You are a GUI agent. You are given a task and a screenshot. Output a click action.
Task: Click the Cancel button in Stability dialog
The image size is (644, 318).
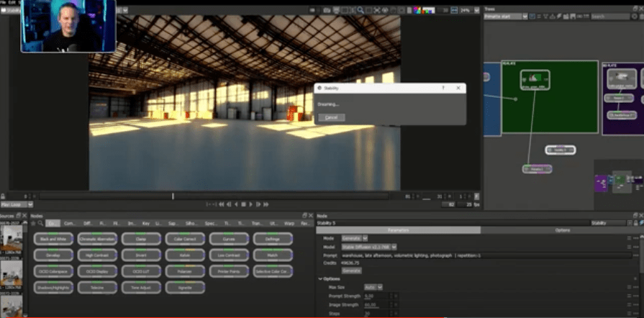pos(331,117)
